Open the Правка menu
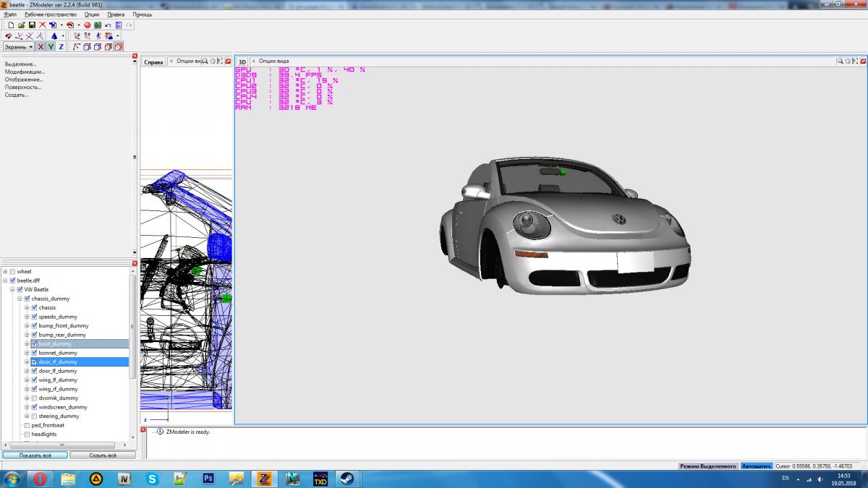The width and height of the screenshot is (868, 488). point(115,14)
